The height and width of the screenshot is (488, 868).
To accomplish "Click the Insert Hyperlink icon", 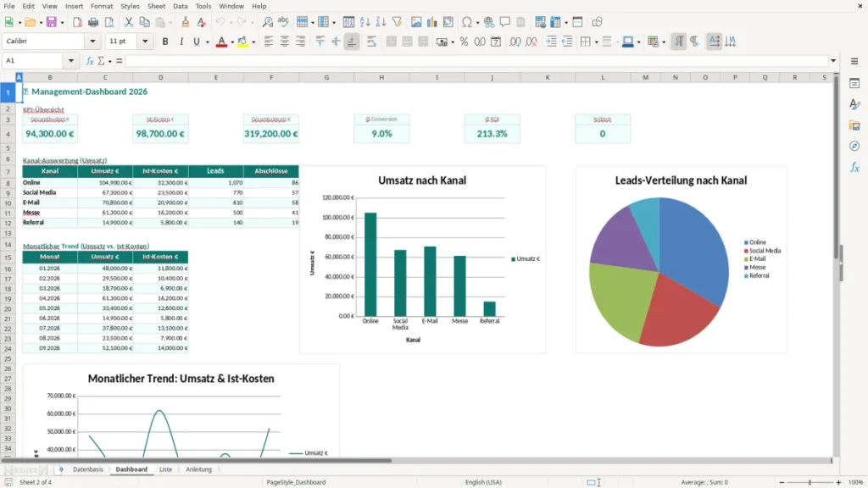I will pyautogui.click(x=489, y=22).
